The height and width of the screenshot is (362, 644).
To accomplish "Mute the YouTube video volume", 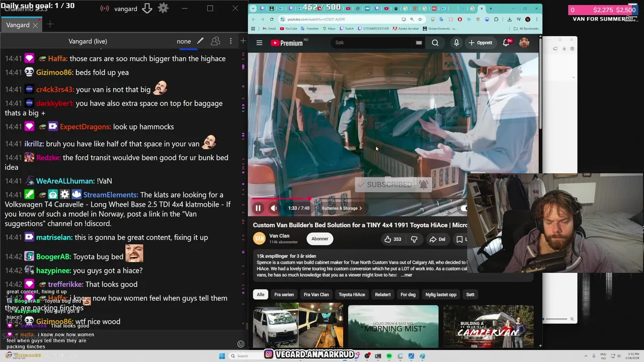I will [274, 208].
